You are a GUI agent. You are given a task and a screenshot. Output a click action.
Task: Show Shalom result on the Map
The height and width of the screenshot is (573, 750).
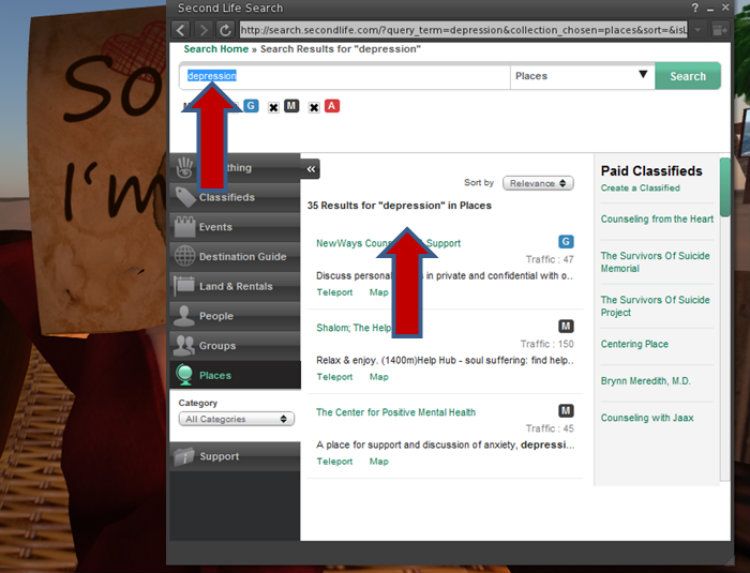pos(378,377)
